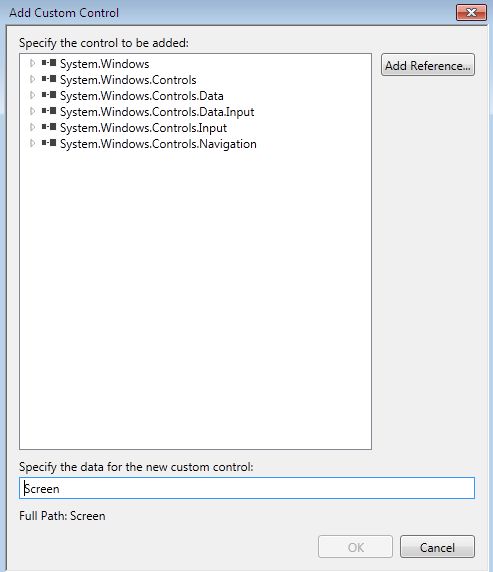The height and width of the screenshot is (572, 493).
Task: Open the Add Reference dialog
Action: [x=428, y=65]
